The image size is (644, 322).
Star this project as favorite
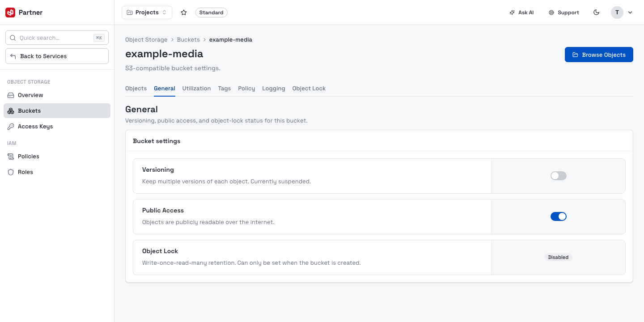pos(184,13)
